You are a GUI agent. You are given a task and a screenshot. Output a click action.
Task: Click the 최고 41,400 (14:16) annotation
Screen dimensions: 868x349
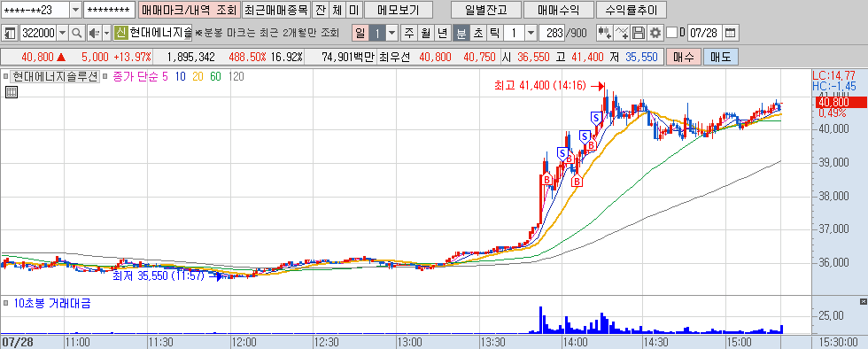(540, 86)
